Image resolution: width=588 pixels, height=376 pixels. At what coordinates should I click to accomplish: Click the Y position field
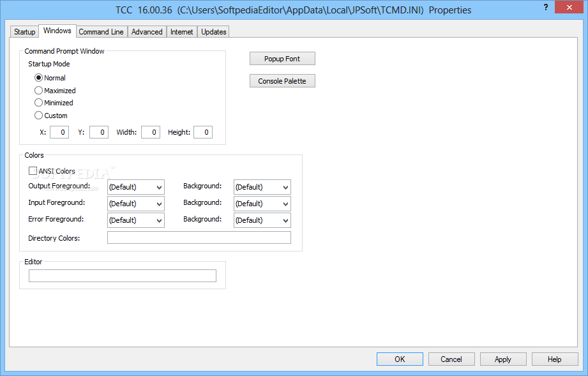click(x=99, y=132)
